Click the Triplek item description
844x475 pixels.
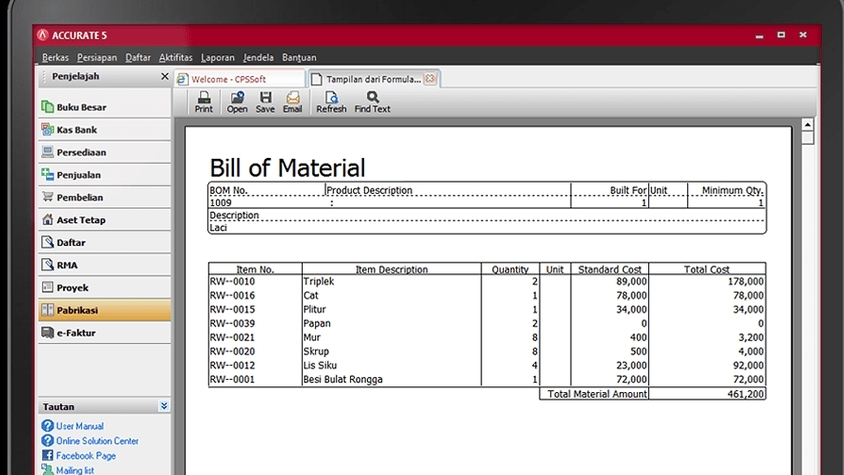319,282
